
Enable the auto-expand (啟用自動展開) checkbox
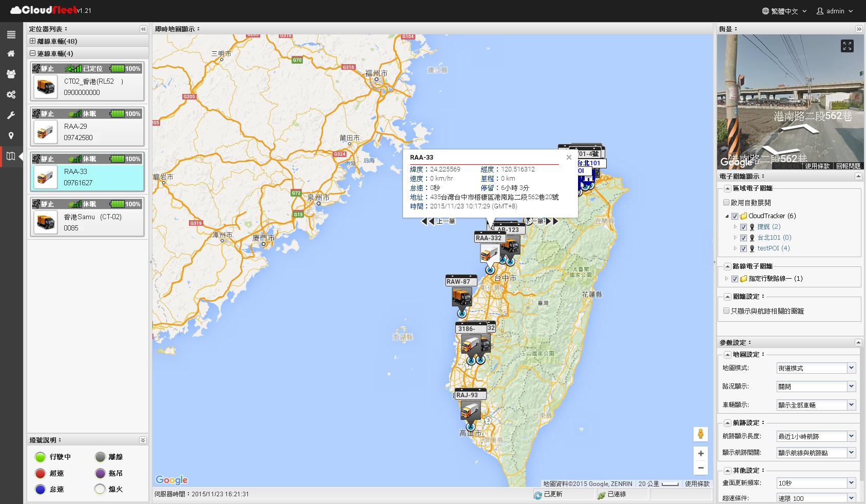(x=726, y=203)
